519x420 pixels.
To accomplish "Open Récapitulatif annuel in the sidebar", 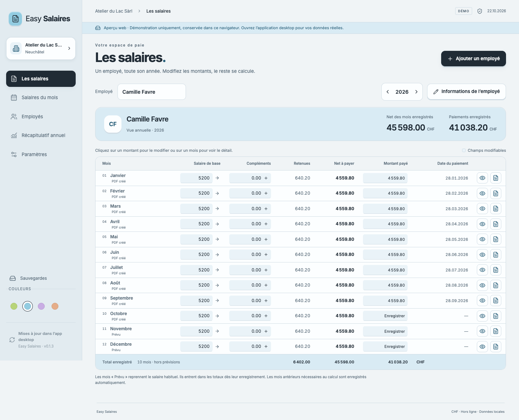I will pyautogui.click(x=41, y=136).
